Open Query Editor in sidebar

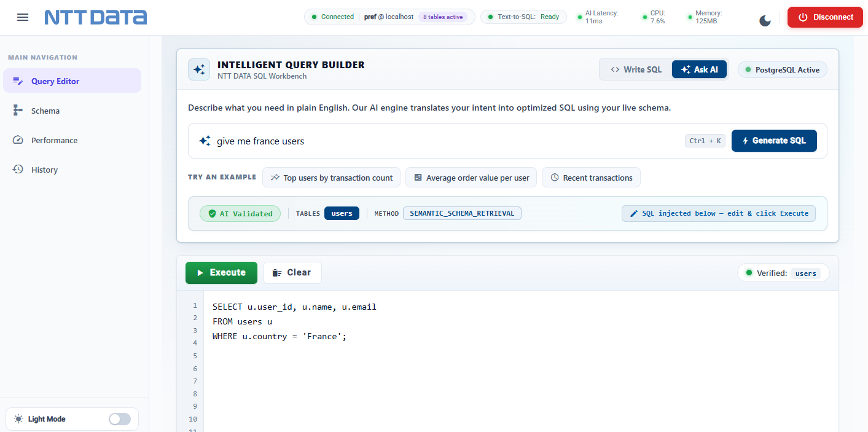[x=72, y=81]
